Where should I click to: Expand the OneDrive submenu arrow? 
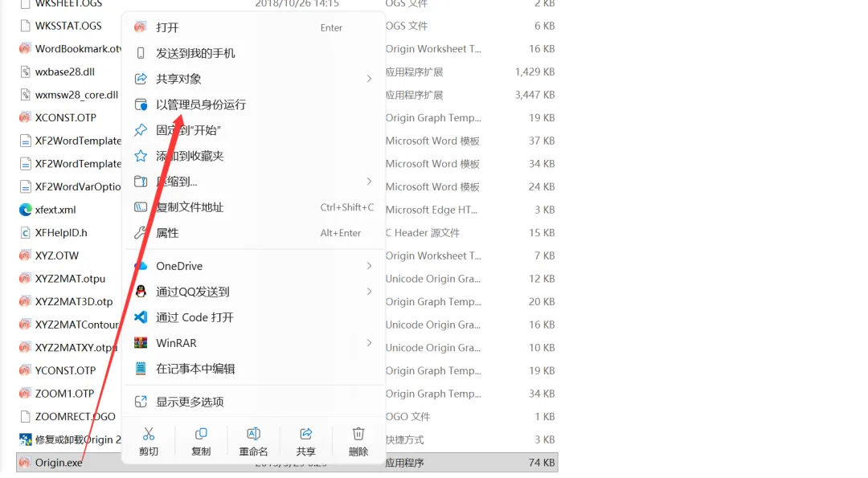click(369, 266)
